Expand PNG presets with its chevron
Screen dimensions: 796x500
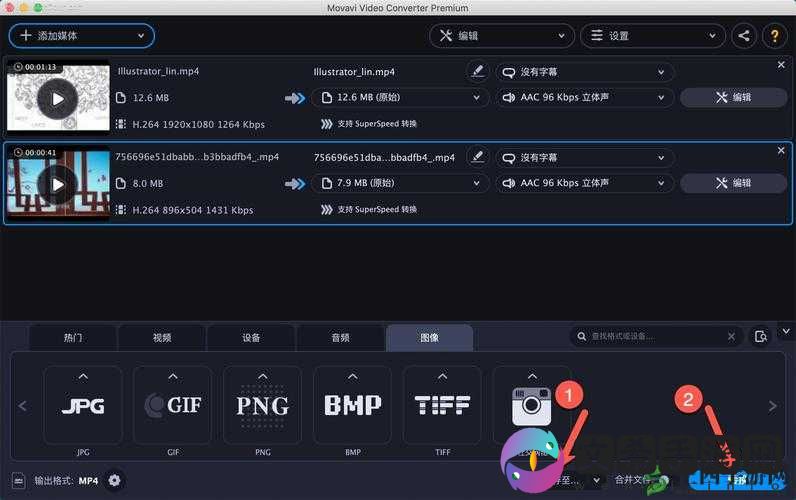262,377
